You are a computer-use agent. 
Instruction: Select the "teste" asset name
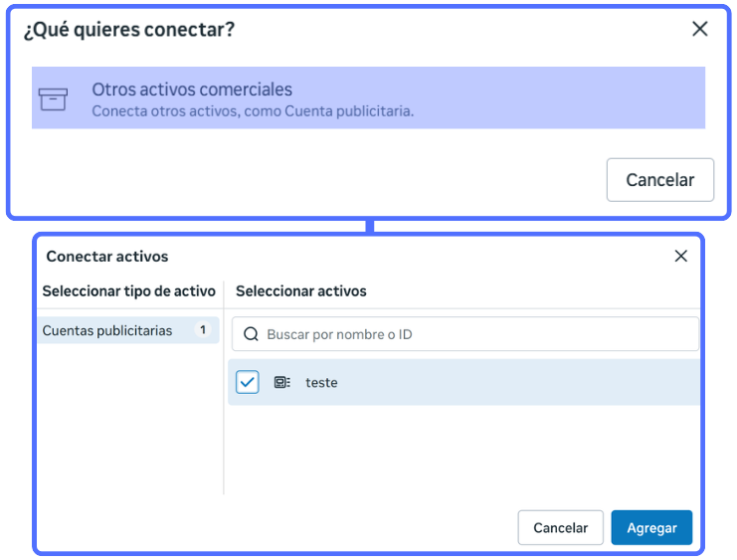click(321, 382)
